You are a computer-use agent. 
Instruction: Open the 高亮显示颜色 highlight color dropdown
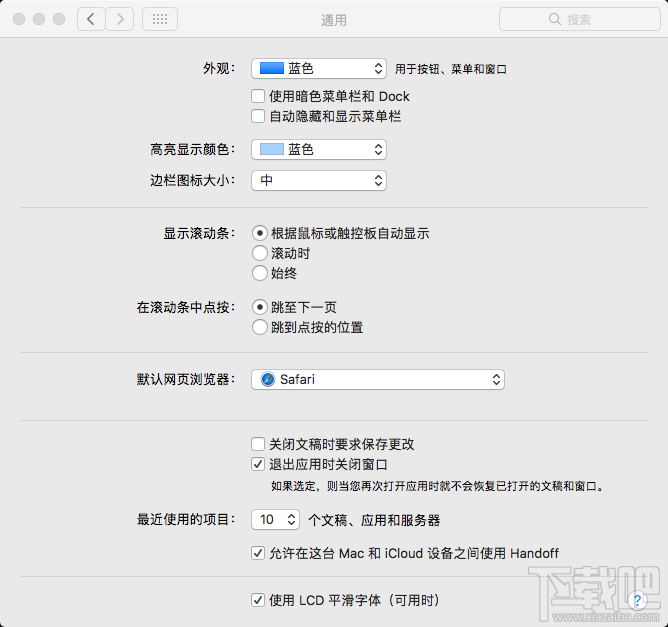coord(319,150)
